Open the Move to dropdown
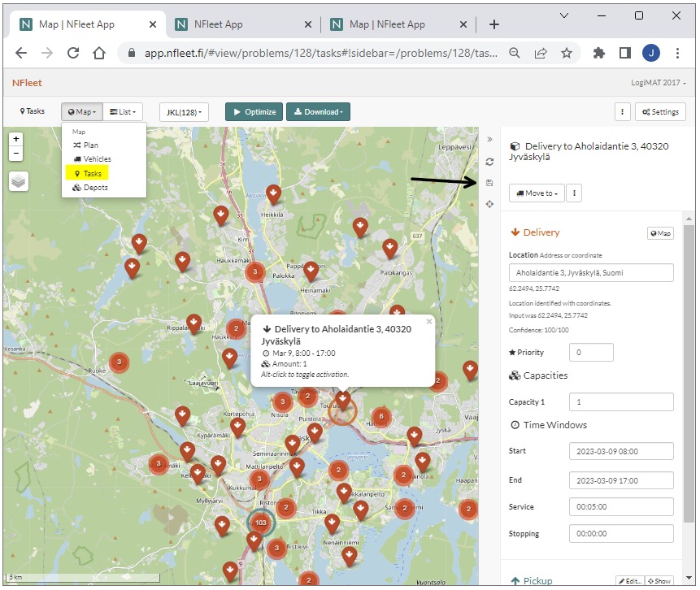This screenshot has width=700, height=590. click(537, 193)
